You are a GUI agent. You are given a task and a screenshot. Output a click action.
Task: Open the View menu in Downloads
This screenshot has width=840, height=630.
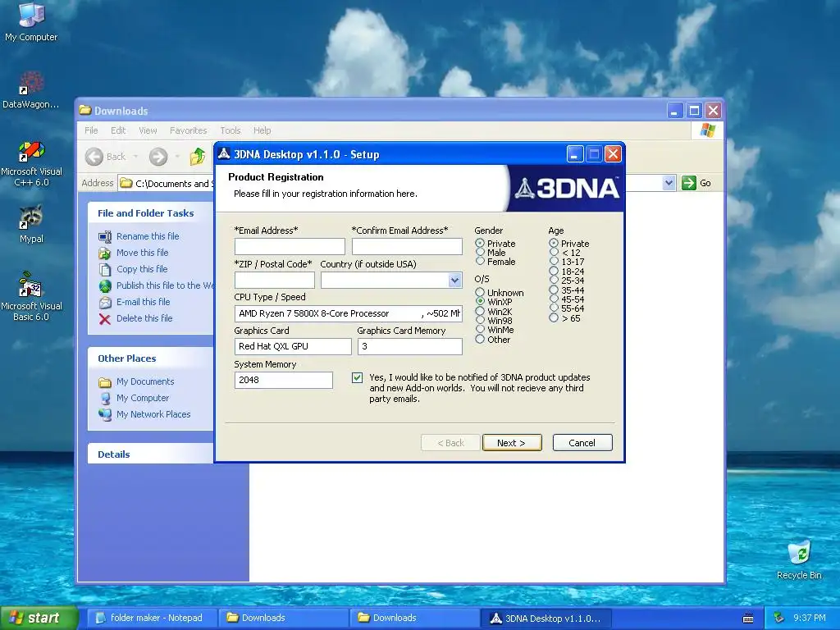tap(148, 130)
